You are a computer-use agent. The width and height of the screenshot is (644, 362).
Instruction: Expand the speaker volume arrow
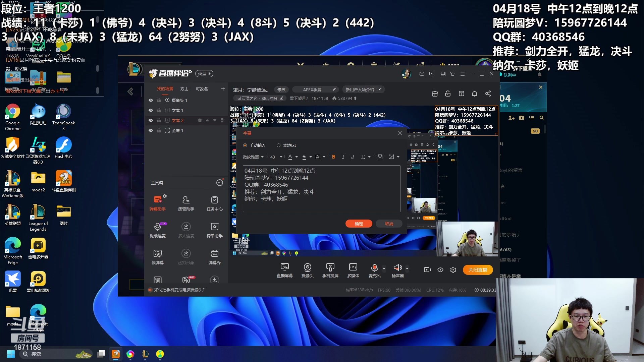(x=407, y=268)
